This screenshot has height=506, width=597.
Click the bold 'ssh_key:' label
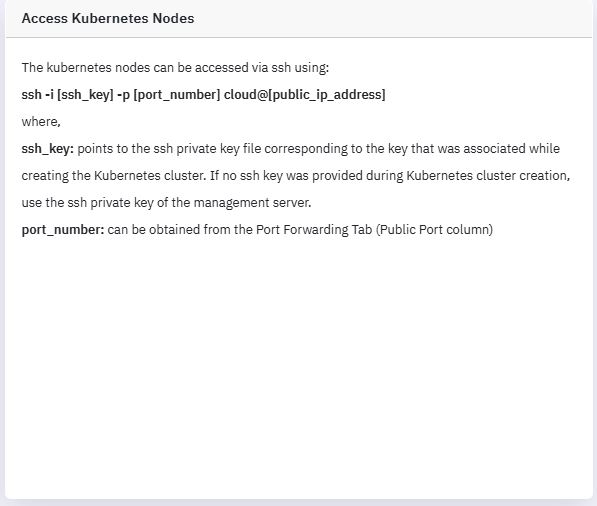pos(48,148)
